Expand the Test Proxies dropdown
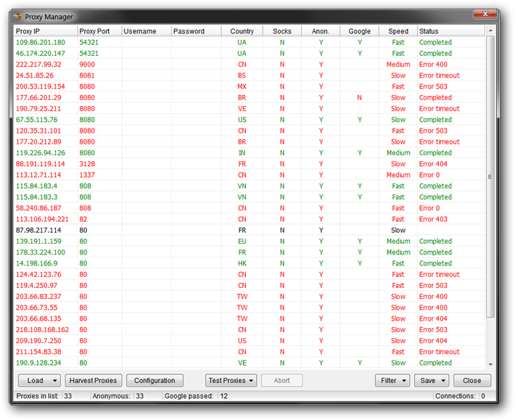The image size is (515, 420). tap(231, 381)
